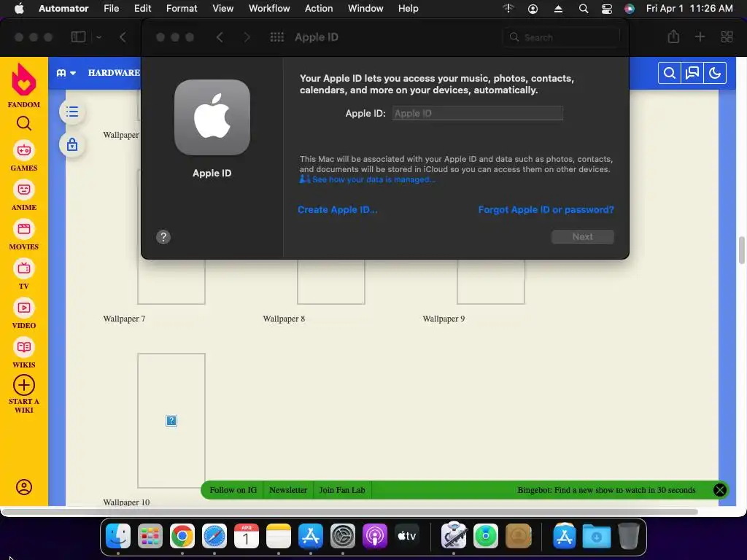The image size is (747, 560).
Task: Click the Apple ID text field
Action: pos(477,113)
